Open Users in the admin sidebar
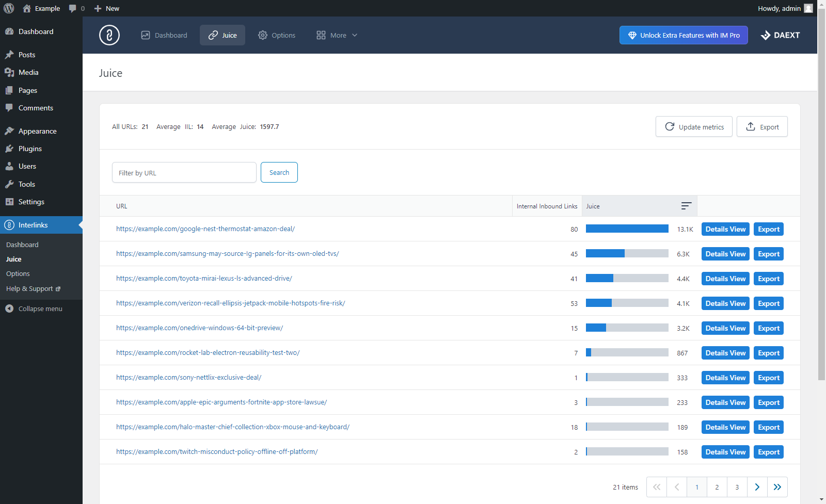826x504 pixels. (41, 166)
